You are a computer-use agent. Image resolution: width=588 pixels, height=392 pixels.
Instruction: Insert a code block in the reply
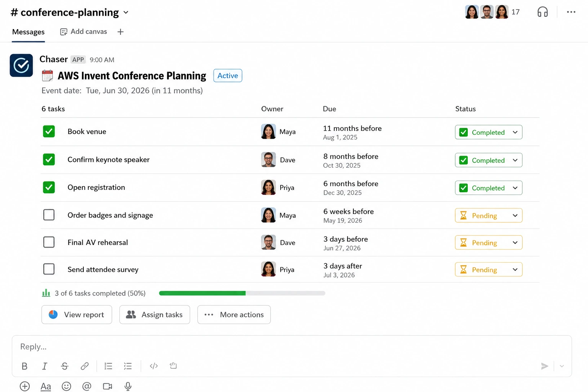[173, 366]
